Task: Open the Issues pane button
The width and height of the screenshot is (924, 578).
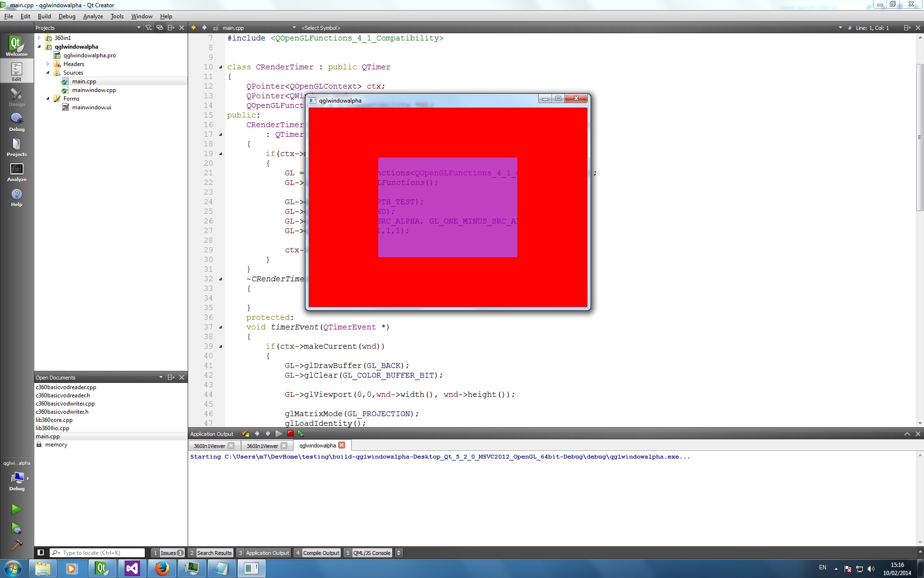Action: click(168, 552)
